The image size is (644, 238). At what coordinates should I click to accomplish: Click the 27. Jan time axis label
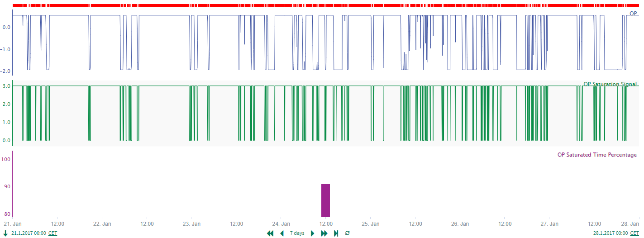pos(549,224)
